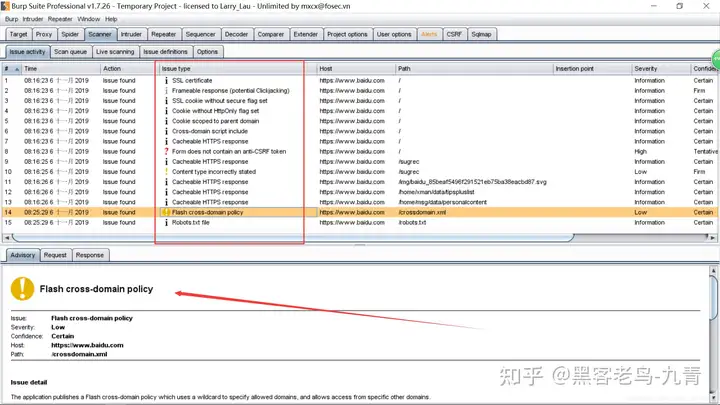Click the /crossdomain.xml path in highlighted row

tap(422, 212)
